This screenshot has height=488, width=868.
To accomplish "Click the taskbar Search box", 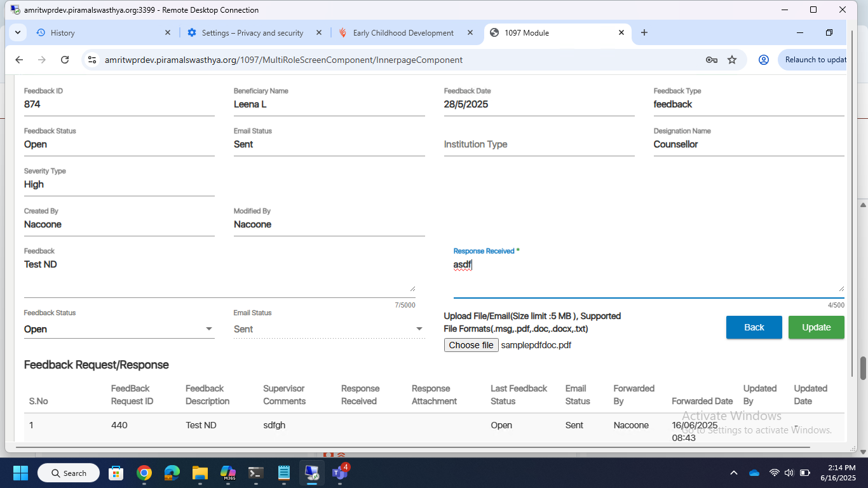I will click(69, 473).
